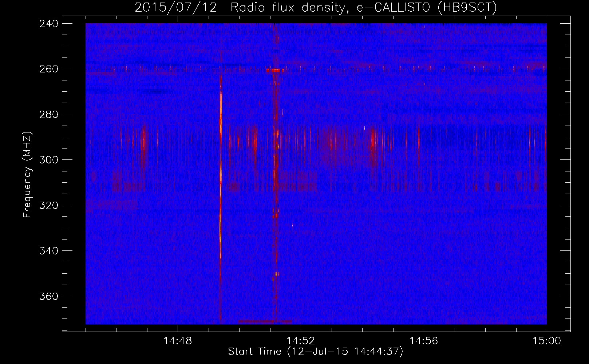Click the 360 frequency tick label
The height and width of the screenshot is (364, 589).
[49, 297]
